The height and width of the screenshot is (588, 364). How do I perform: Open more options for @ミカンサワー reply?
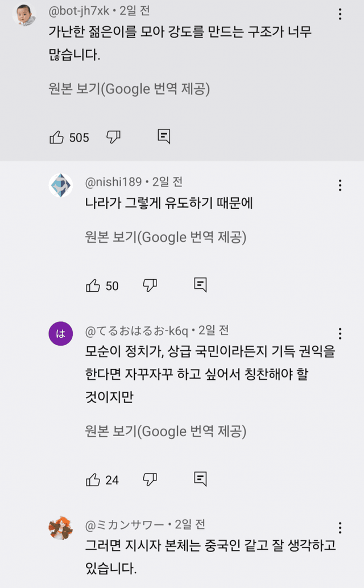coord(340,528)
